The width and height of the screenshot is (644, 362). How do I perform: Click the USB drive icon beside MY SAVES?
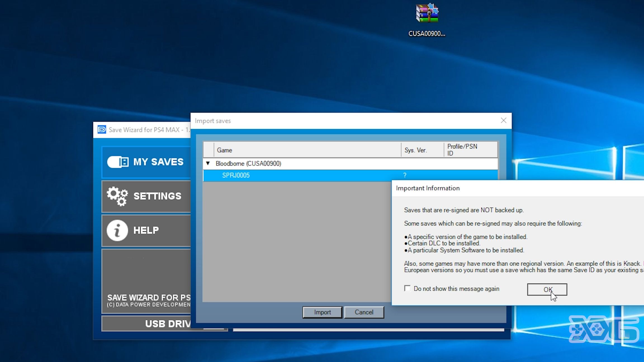(x=118, y=162)
